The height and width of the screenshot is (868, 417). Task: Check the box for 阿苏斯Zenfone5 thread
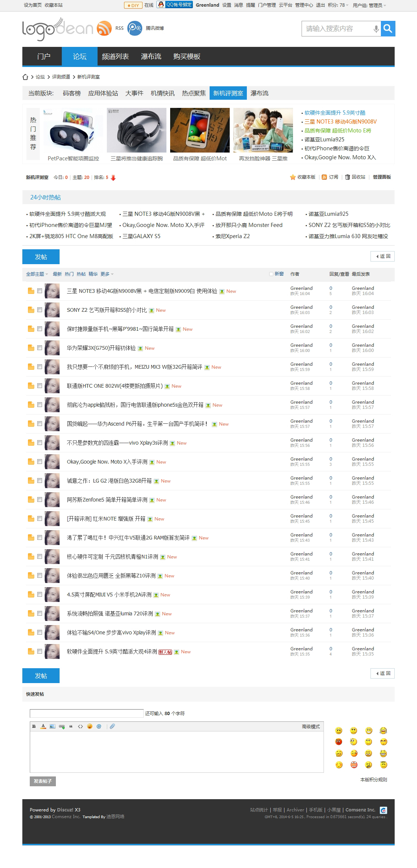pyautogui.click(x=39, y=499)
